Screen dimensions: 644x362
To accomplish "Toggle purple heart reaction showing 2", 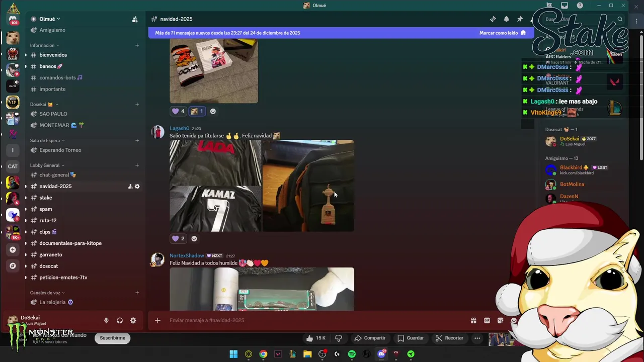I will point(179,238).
